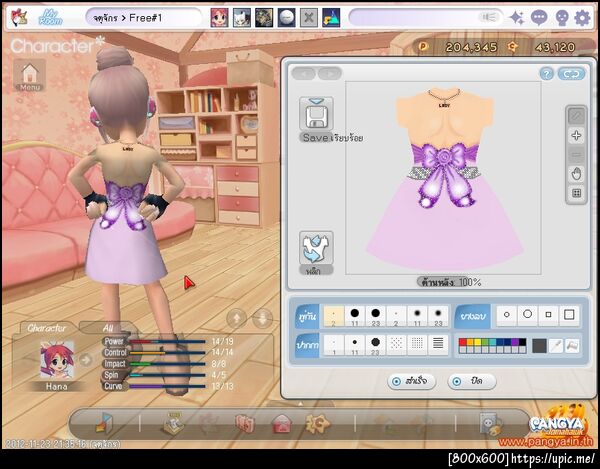Screen dimensions: 600x469
Task: Click the sparkle stars icon in top bar
Action: click(517, 18)
